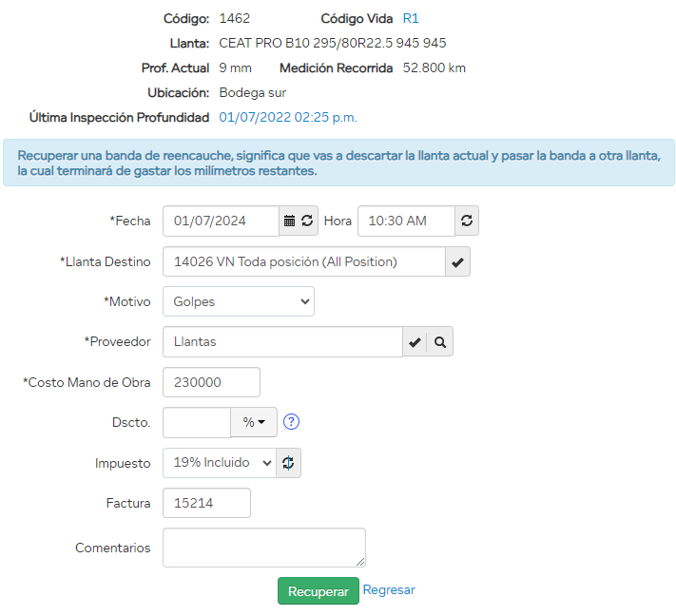The image size is (676, 616).
Task: Click the refresh icon beside the Fecha field
Action: click(307, 221)
